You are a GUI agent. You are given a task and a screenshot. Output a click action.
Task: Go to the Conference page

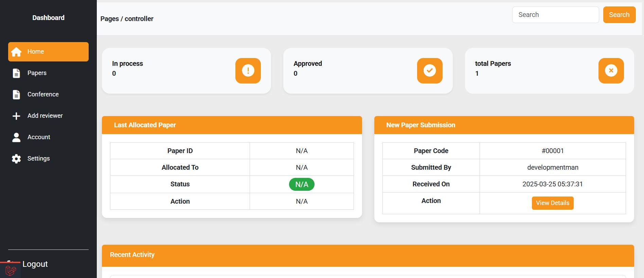pos(43,94)
